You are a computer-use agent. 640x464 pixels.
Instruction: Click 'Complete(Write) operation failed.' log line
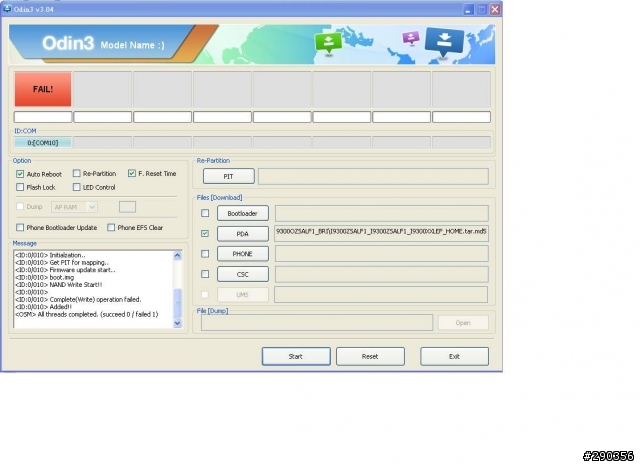(x=78, y=300)
